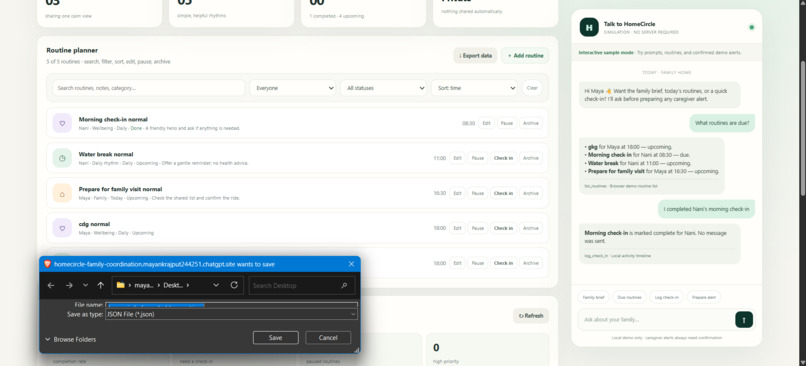The height and width of the screenshot is (366, 806).
Task: Archive the Water break routine
Action: tap(530, 158)
